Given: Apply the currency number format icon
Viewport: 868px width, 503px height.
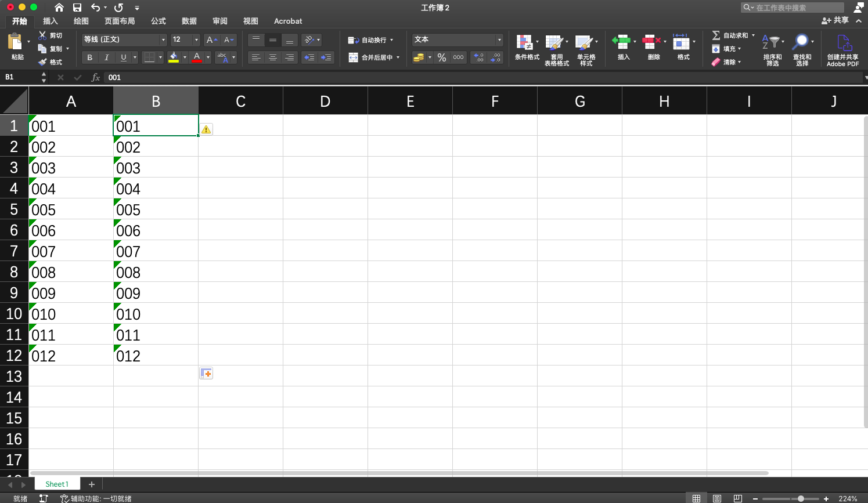Looking at the screenshot, I should (419, 57).
